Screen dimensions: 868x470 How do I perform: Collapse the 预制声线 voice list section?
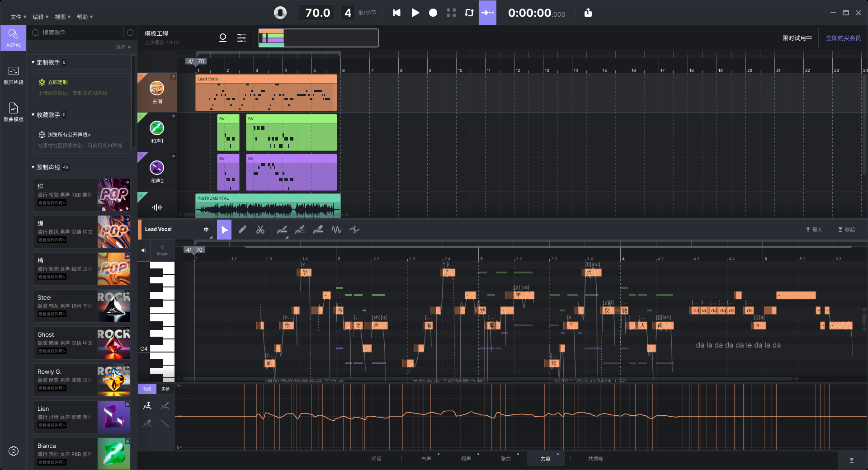click(x=33, y=167)
